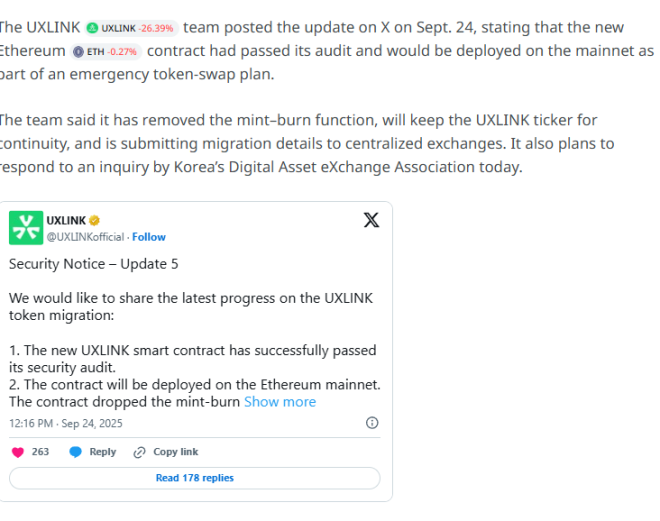This screenshot has width=660, height=521.
Task: Click the Reply label
Action: (103, 452)
